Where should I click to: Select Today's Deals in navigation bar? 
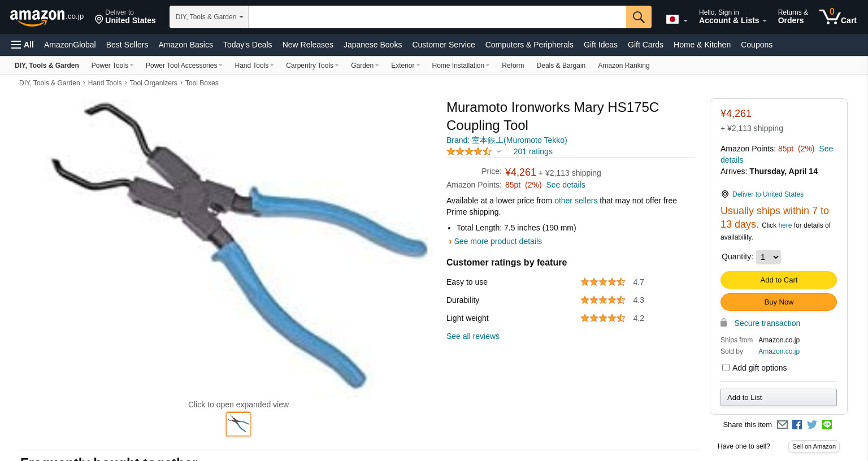pyautogui.click(x=248, y=45)
